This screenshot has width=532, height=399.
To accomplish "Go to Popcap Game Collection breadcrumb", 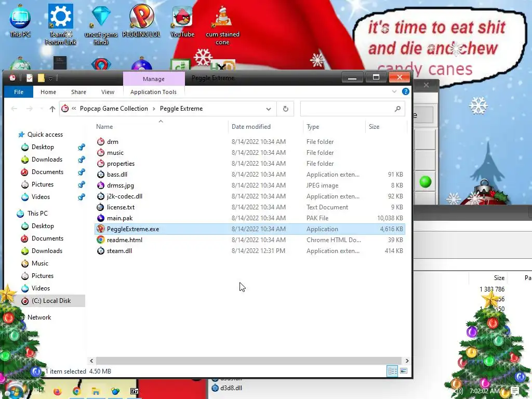I will 114,109.
